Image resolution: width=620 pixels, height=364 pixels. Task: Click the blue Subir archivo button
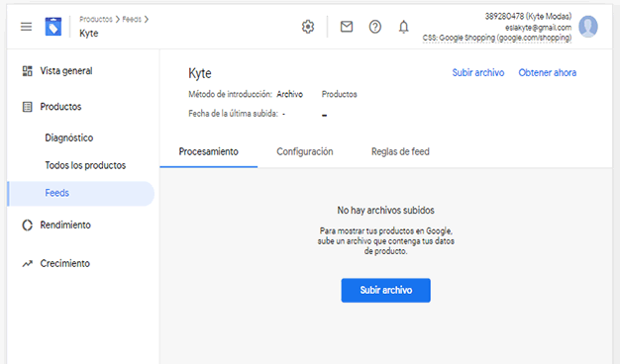tap(385, 290)
